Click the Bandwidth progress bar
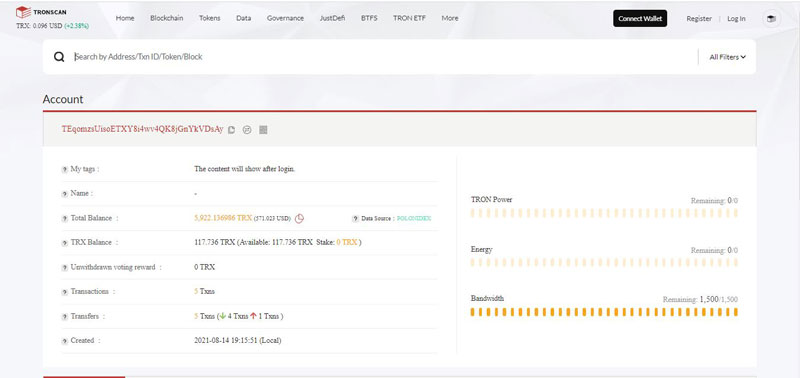This screenshot has width=800, height=378. click(x=604, y=312)
